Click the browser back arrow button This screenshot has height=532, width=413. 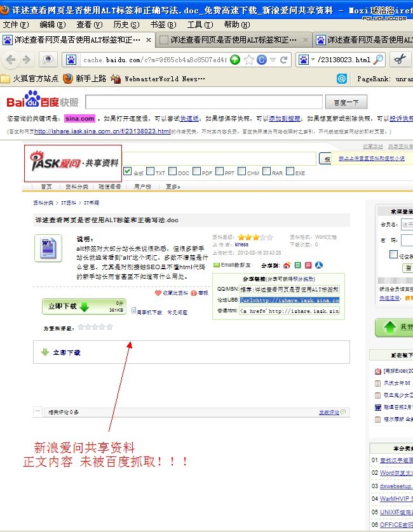pos(11,60)
